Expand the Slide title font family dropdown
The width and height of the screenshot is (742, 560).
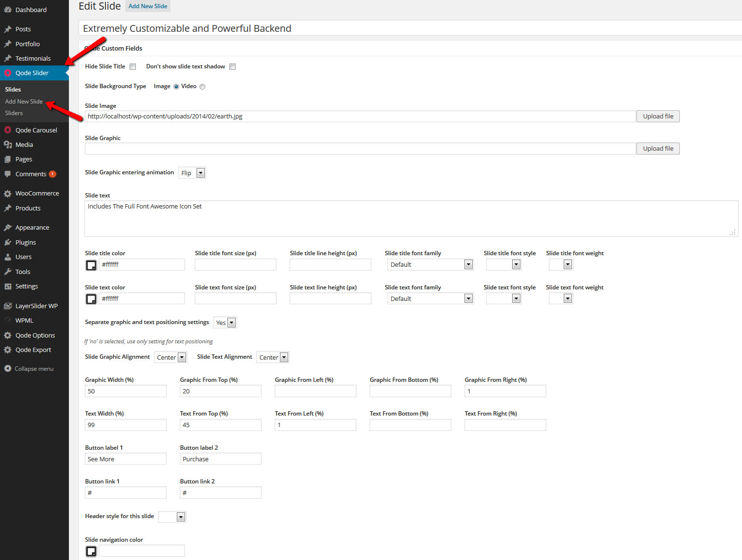tap(430, 264)
